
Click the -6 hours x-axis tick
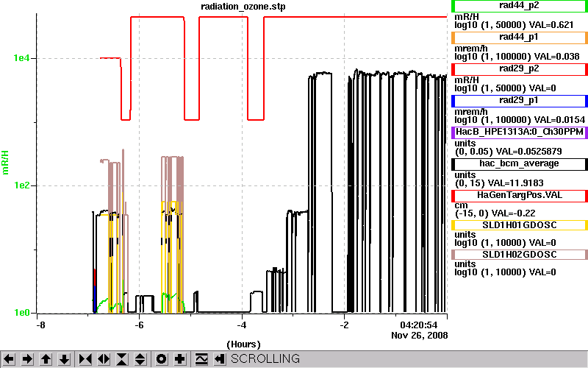click(139, 325)
